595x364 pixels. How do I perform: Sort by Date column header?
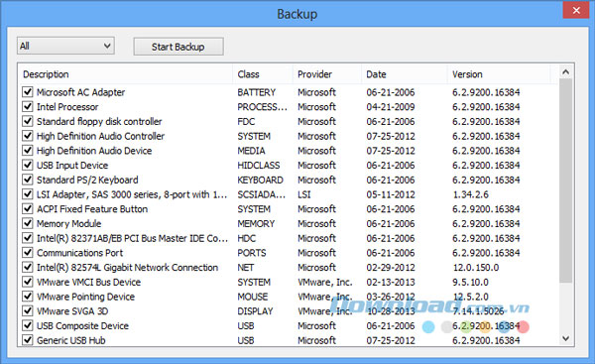click(x=405, y=74)
